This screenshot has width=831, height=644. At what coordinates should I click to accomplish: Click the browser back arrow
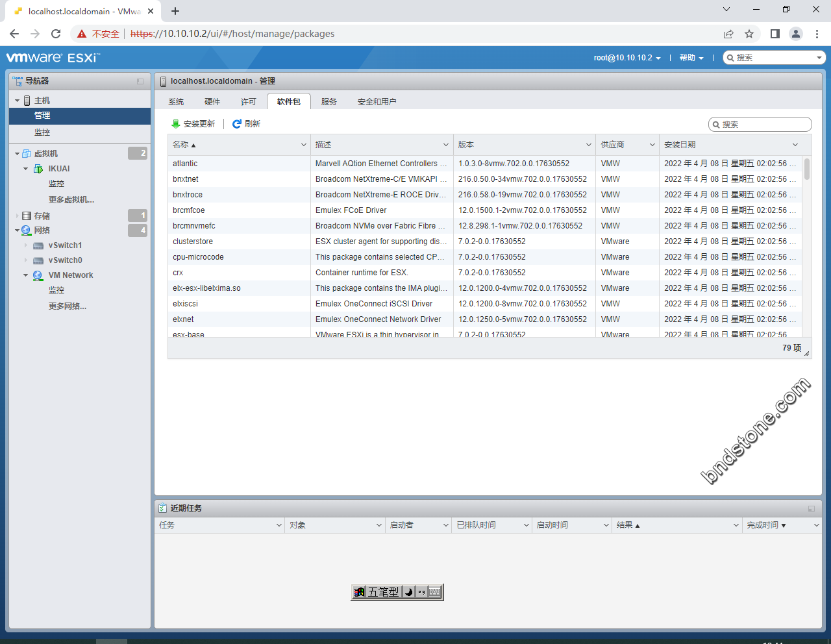click(14, 34)
